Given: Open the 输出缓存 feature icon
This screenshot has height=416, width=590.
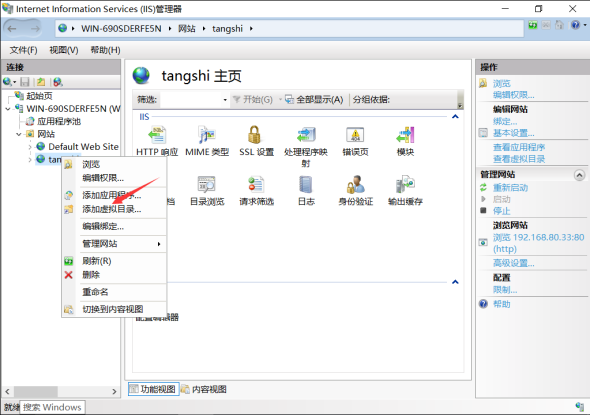Looking at the screenshot, I should tap(405, 191).
